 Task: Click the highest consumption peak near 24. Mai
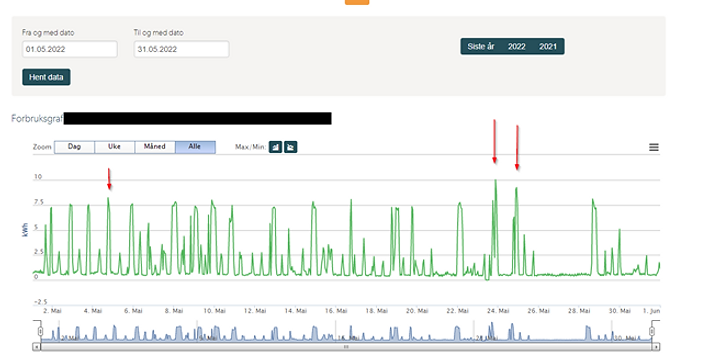point(495,180)
